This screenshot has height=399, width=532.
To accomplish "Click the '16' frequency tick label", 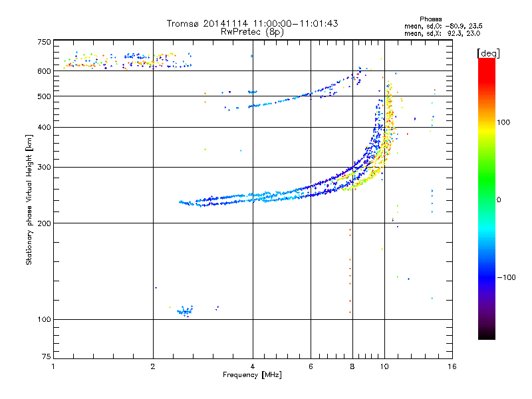I will coord(452,366).
